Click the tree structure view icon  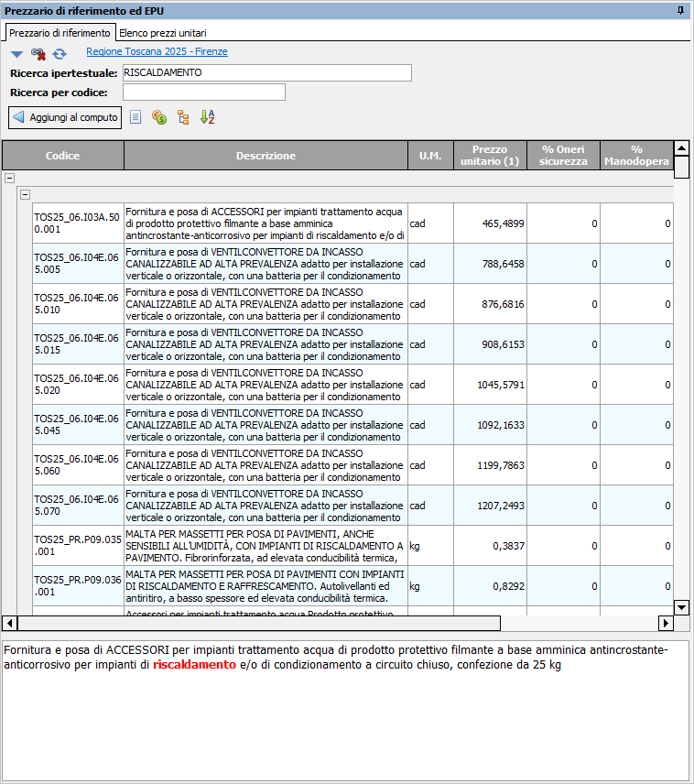(183, 117)
